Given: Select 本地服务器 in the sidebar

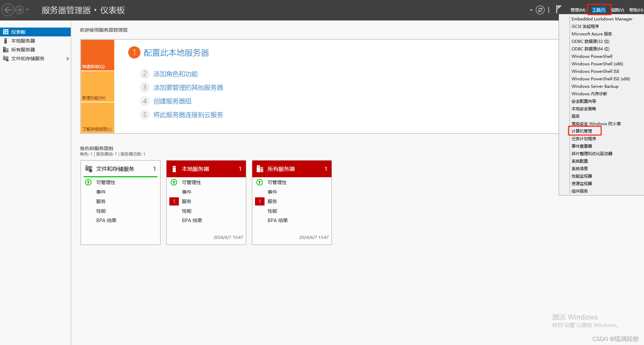Looking at the screenshot, I should [35, 41].
